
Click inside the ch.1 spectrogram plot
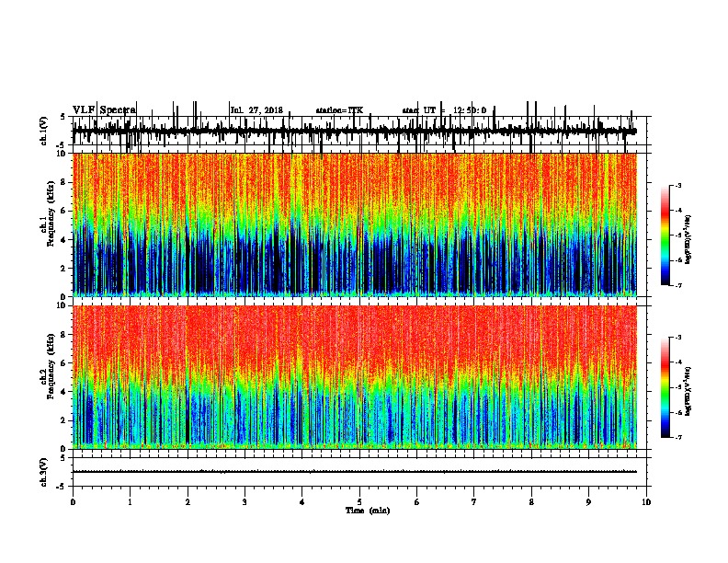point(355,224)
